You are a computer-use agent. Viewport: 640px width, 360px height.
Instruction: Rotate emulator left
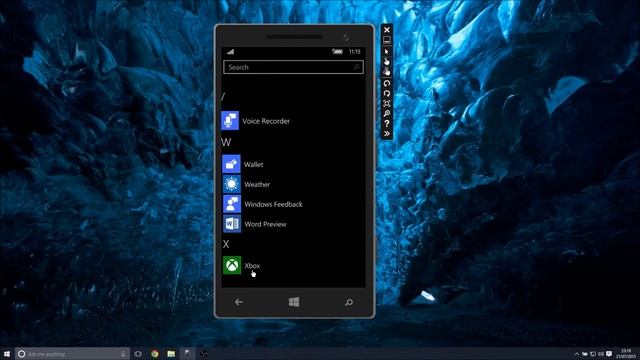pos(387,84)
